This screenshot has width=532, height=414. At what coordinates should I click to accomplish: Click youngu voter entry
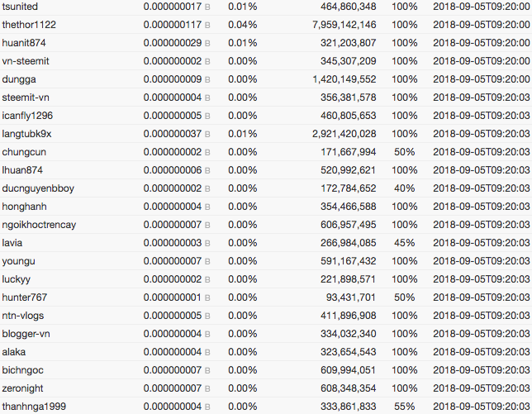19,261
